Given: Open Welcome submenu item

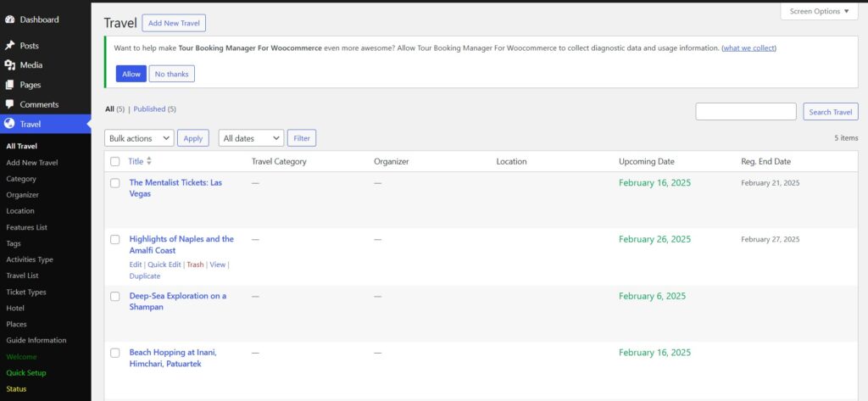Looking at the screenshot, I should (x=21, y=357).
